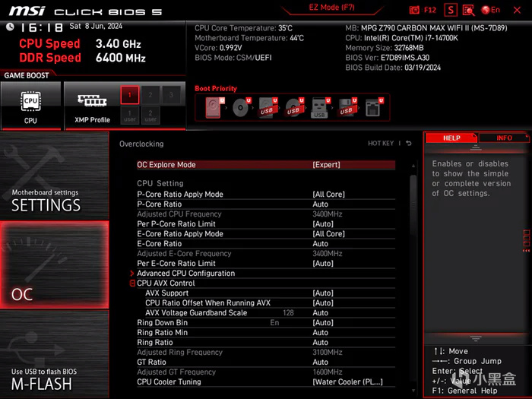Change OC Explore Mode from Expert
Screen dimensions: 532x399
(266, 165)
